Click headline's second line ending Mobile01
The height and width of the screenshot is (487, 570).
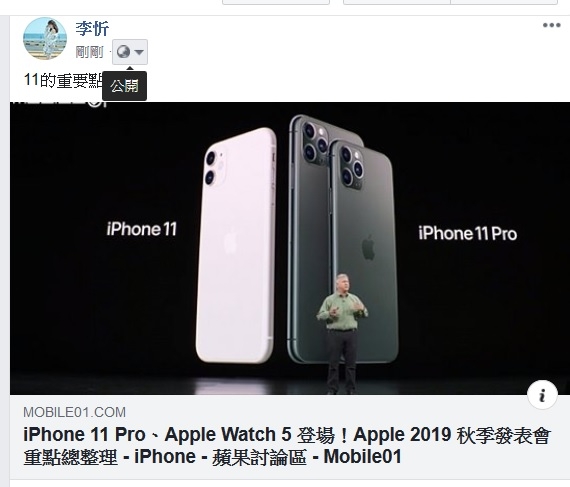[x=212, y=457]
